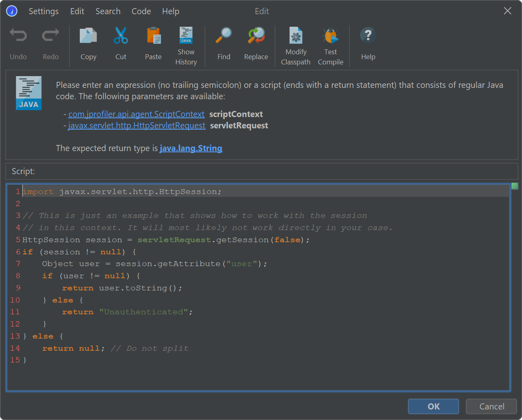Click the servletRequest.getSession(false) line

tap(166, 240)
